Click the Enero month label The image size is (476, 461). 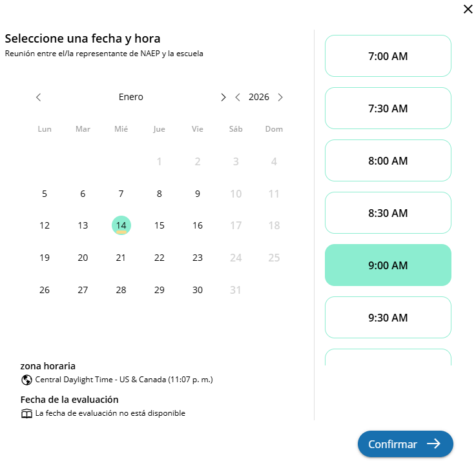tap(131, 97)
